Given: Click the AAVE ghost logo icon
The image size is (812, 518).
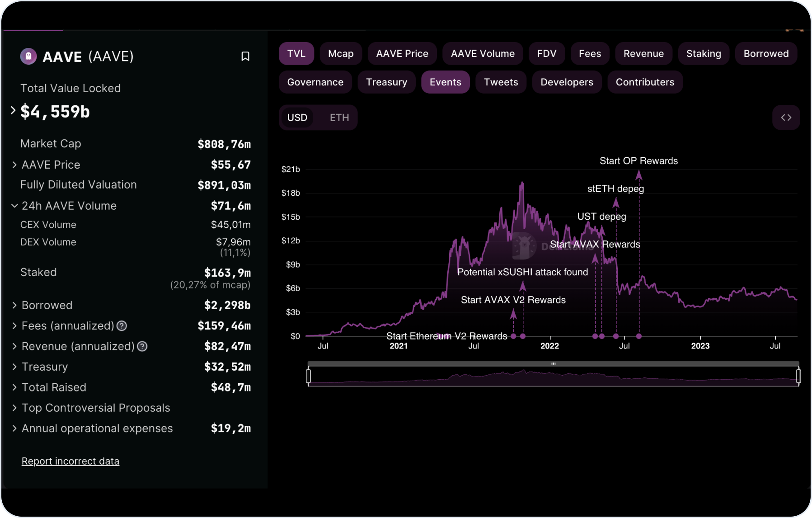Looking at the screenshot, I should pos(28,57).
